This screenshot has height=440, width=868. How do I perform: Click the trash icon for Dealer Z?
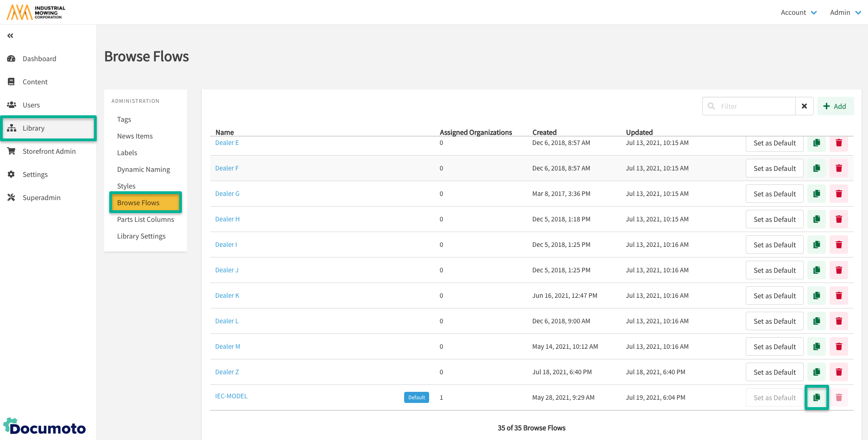(838, 372)
